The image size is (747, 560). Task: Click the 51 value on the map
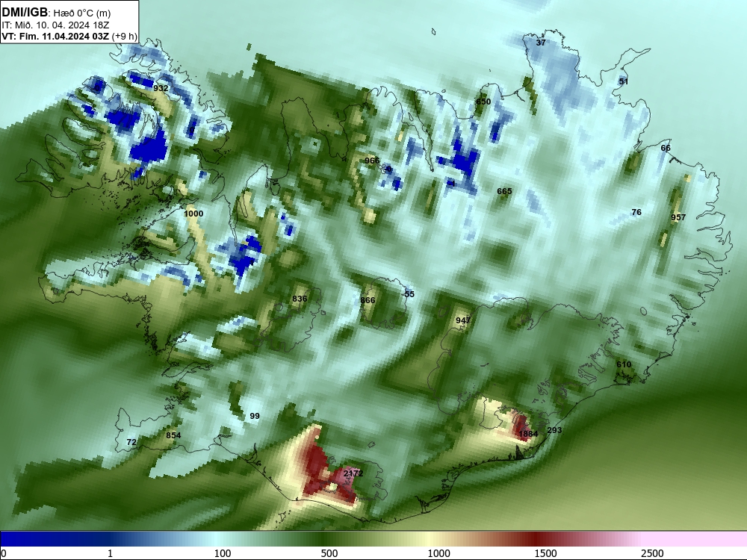click(x=624, y=81)
